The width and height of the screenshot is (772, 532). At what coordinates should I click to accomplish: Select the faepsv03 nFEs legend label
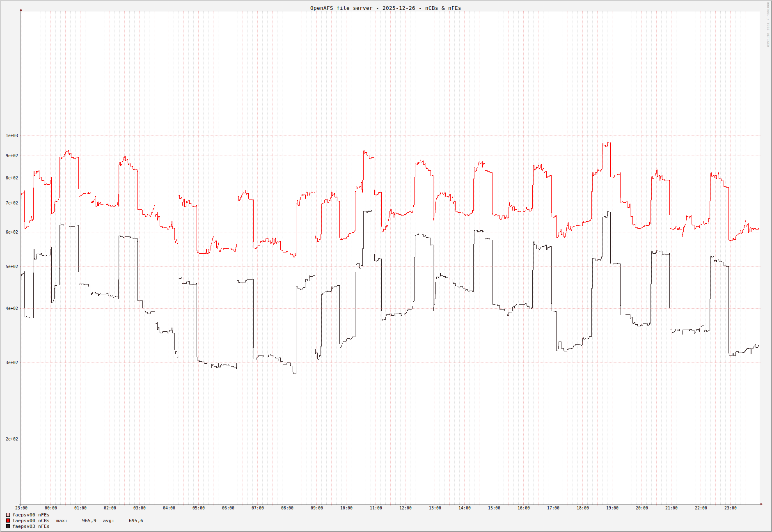click(x=31, y=526)
